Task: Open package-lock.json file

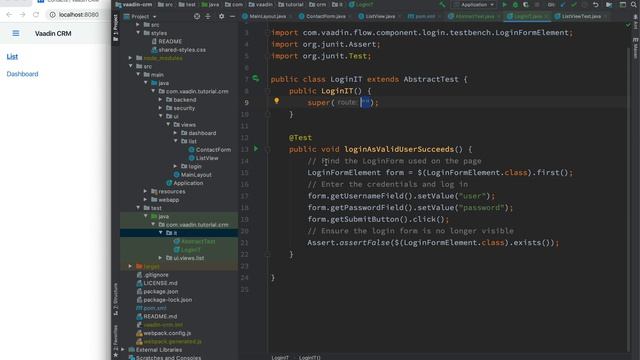Action: pyautogui.click(x=164, y=300)
